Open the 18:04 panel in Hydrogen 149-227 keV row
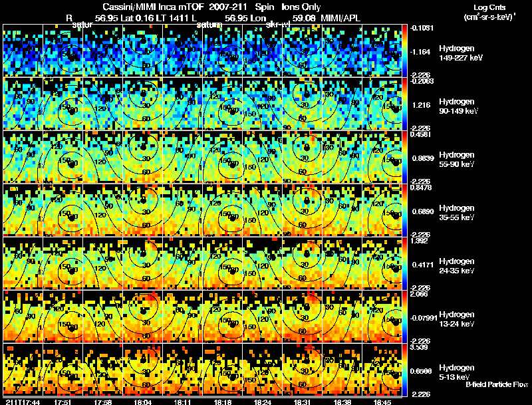 [142, 51]
